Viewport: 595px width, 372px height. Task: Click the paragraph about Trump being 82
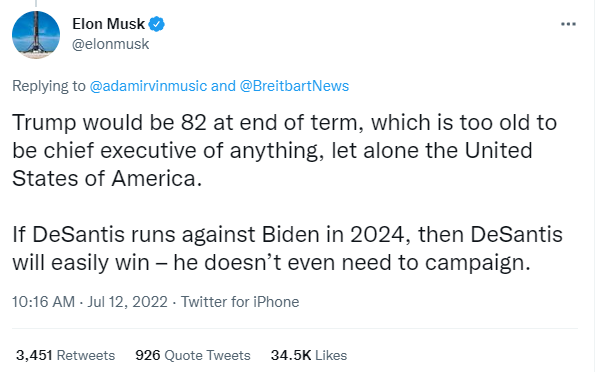click(285, 150)
